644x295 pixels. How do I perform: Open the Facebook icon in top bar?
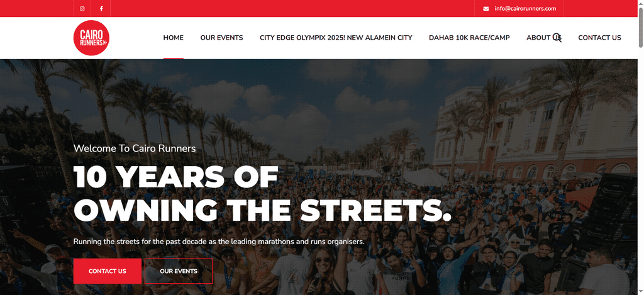(x=101, y=9)
